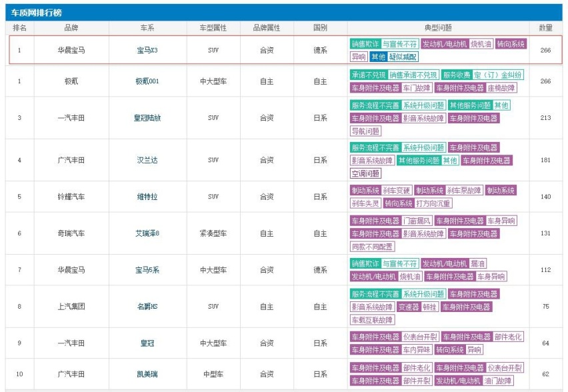
Task: Click the 门窗漏风 tag
Action: coord(417,221)
